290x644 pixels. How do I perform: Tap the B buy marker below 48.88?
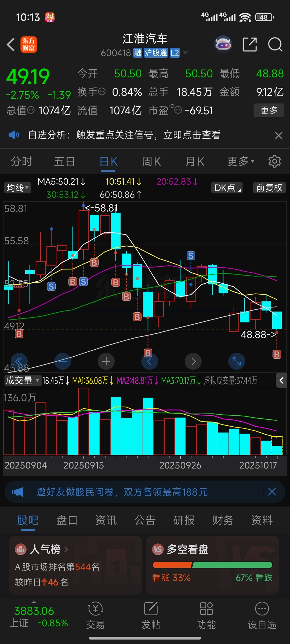tap(277, 354)
